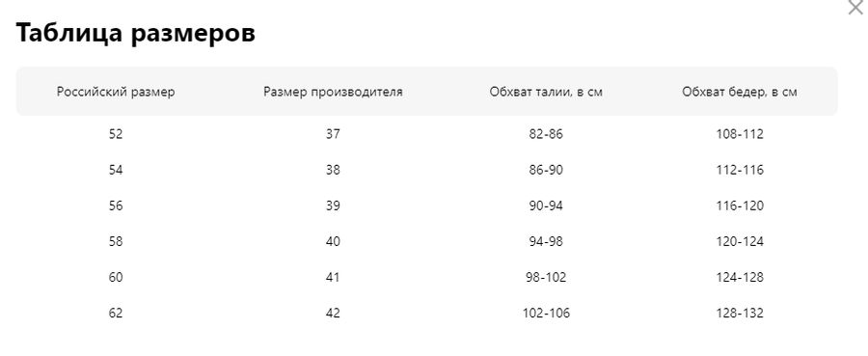Click manufacturer size 40 cell

pos(333,241)
